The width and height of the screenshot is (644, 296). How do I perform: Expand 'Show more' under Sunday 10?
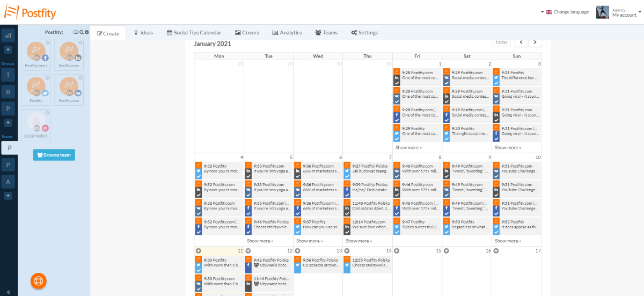pos(508,241)
